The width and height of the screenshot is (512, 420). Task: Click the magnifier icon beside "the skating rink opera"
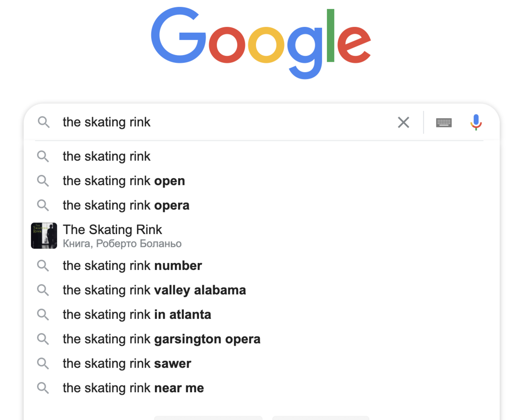pyautogui.click(x=43, y=205)
